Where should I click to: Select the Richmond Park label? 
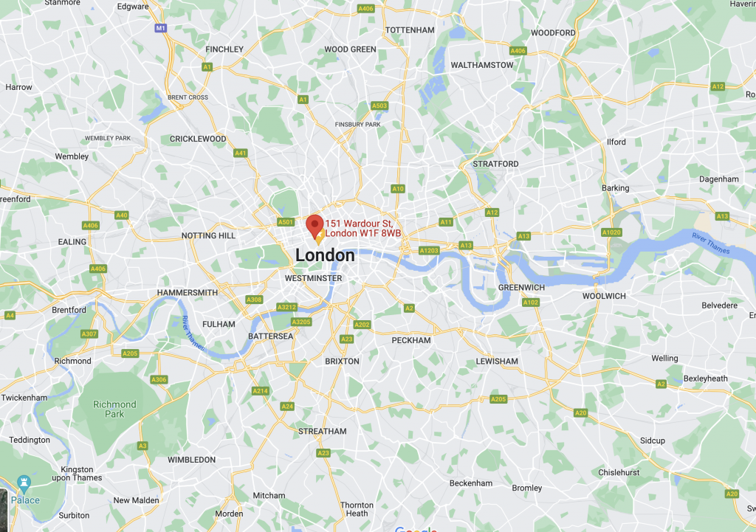pyautogui.click(x=114, y=409)
